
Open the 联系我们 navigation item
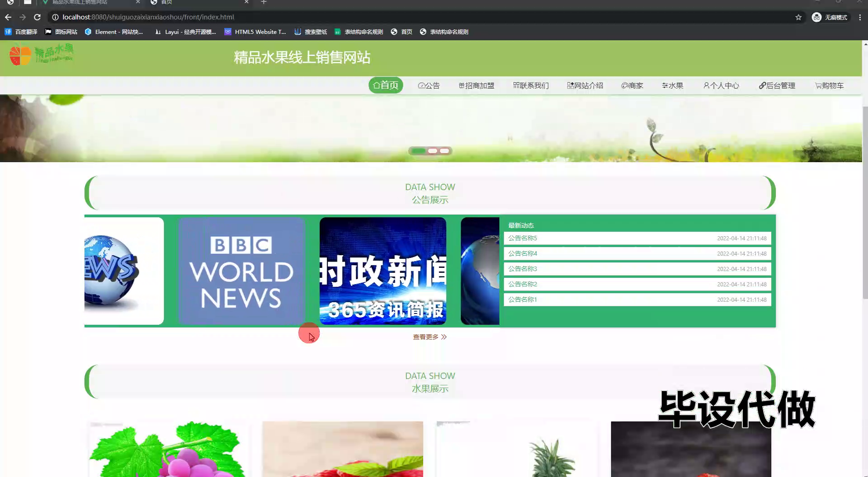(531, 85)
